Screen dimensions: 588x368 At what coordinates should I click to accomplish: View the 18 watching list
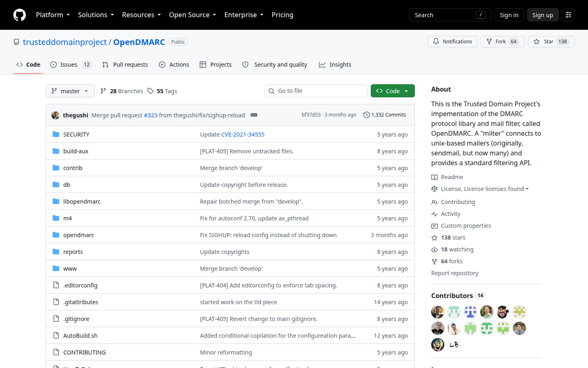point(452,249)
